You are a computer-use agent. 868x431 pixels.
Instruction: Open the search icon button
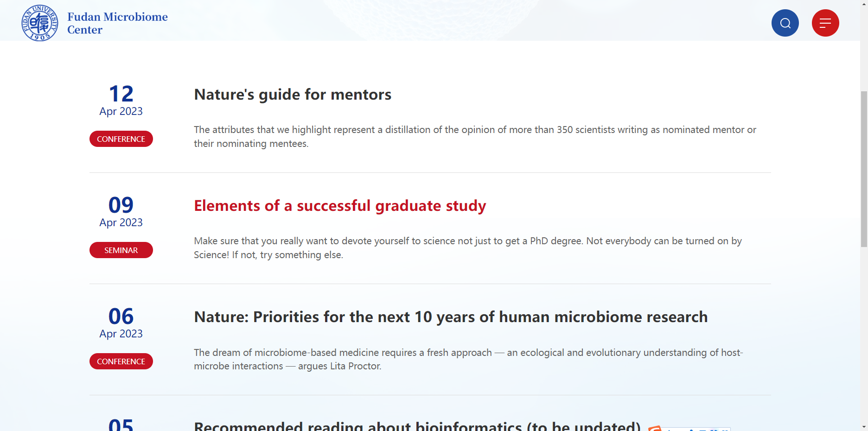coord(785,23)
